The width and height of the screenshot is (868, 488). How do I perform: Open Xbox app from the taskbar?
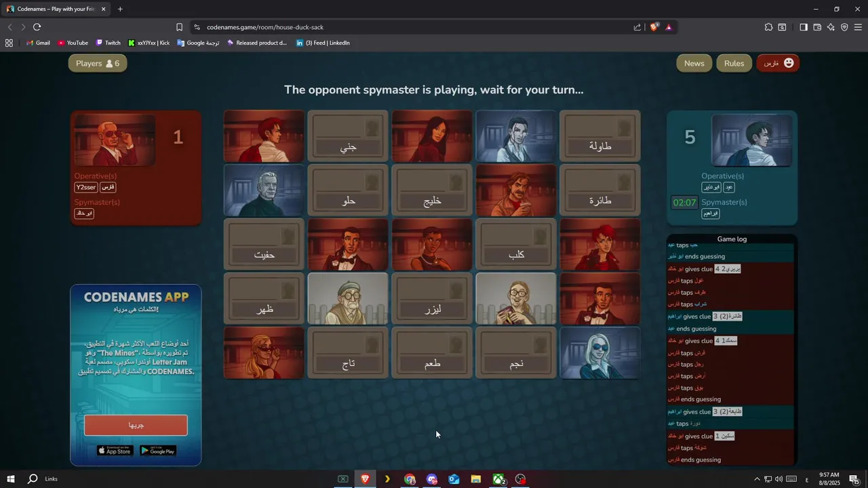click(498, 479)
